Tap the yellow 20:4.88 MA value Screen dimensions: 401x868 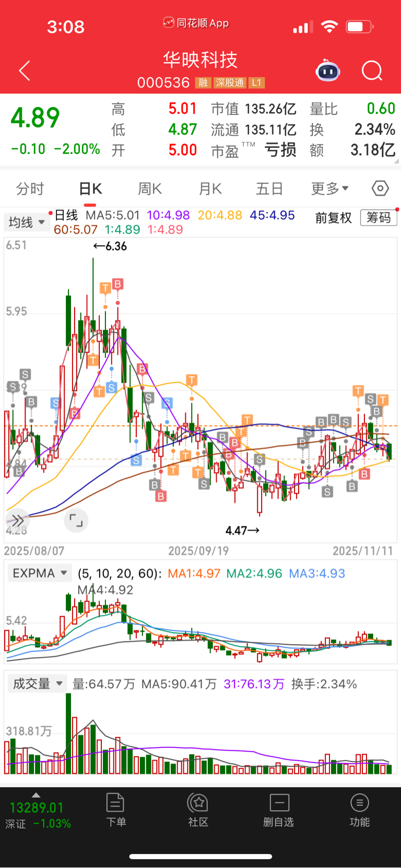point(220,216)
